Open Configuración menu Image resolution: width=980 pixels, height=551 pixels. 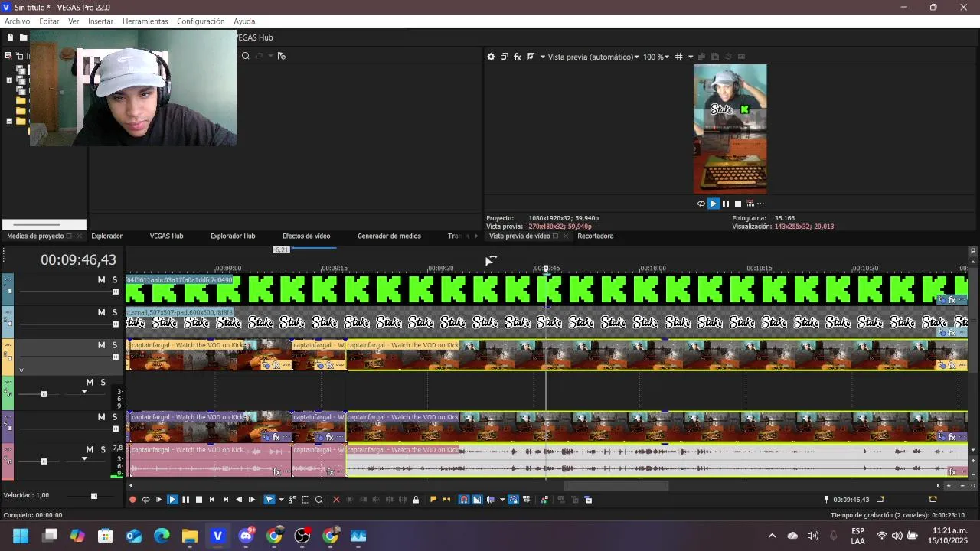pos(201,21)
